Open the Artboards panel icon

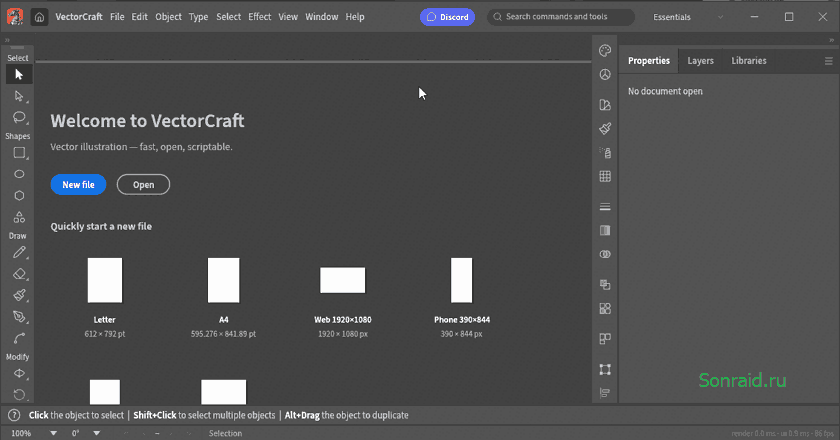[605, 339]
